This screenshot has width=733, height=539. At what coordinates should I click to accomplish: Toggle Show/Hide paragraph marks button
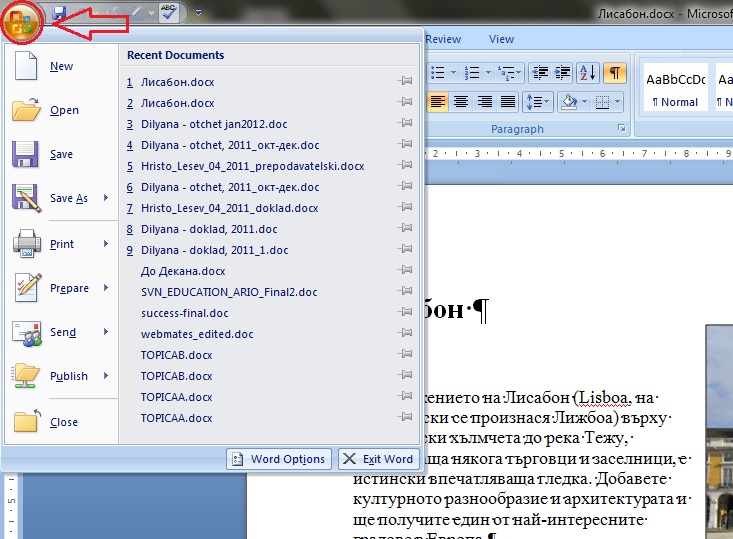click(x=615, y=72)
